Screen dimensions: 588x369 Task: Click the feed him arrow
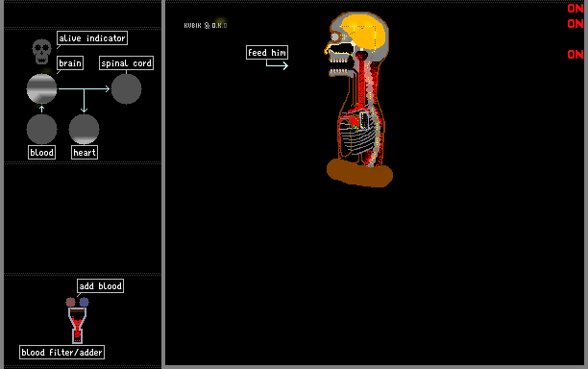coord(277,64)
